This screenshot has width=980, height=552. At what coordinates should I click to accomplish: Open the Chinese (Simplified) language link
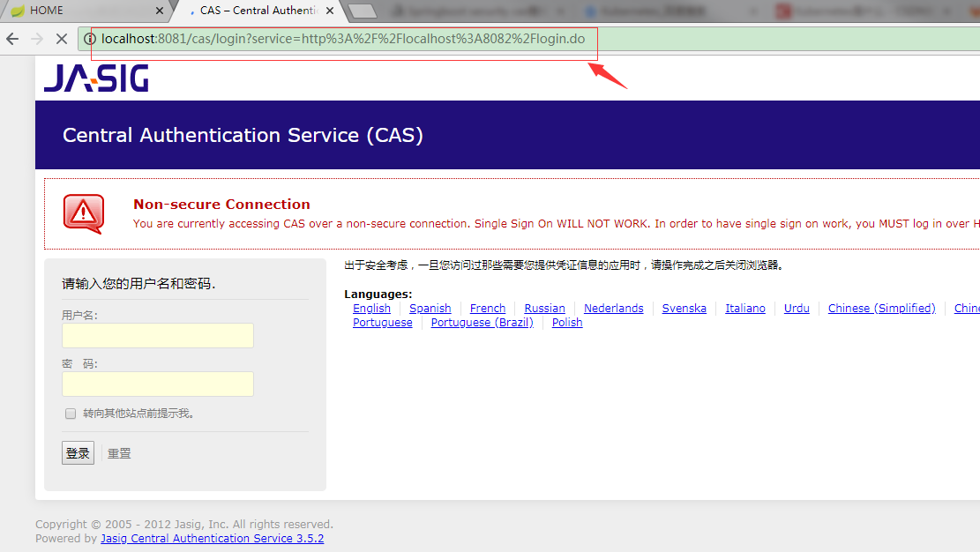pyautogui.click(x=882, y=309)
